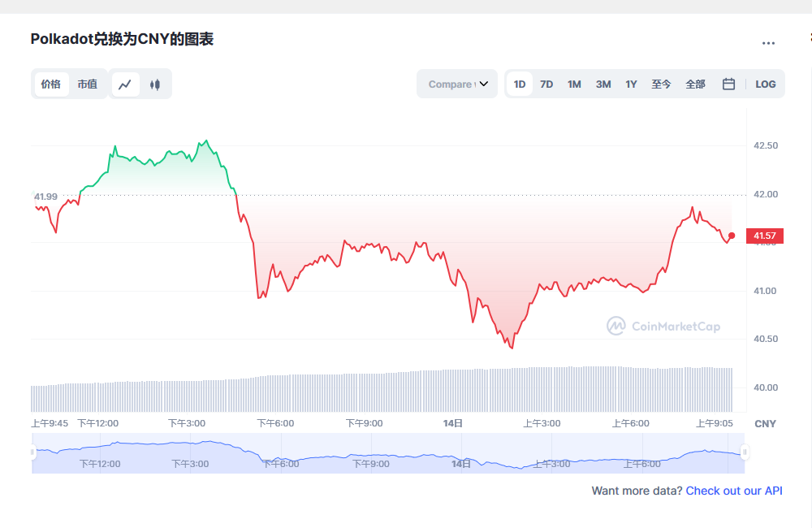Viewport: 812px width, 528px height.
Task: Click the 40.50 price axis label
Action: (x=766, y=339)
